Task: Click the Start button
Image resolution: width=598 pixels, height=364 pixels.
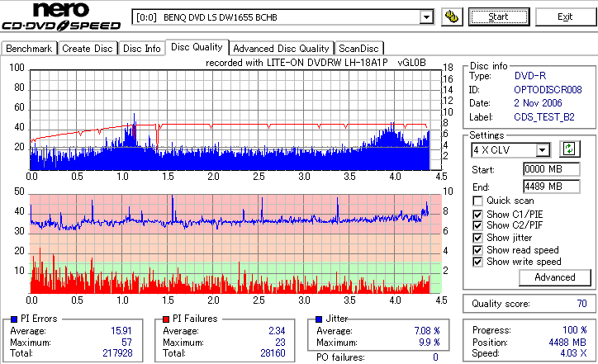Action: click(499, 17)
